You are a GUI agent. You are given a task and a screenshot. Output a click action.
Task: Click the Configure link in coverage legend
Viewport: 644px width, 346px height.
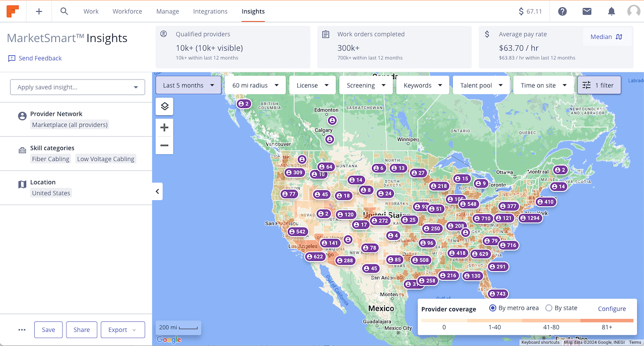[612, 309]
